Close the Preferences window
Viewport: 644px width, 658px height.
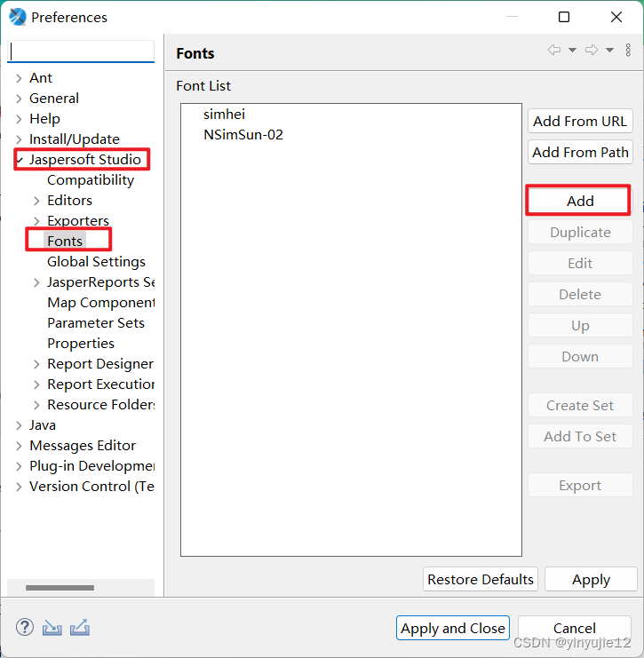(616, 17)
